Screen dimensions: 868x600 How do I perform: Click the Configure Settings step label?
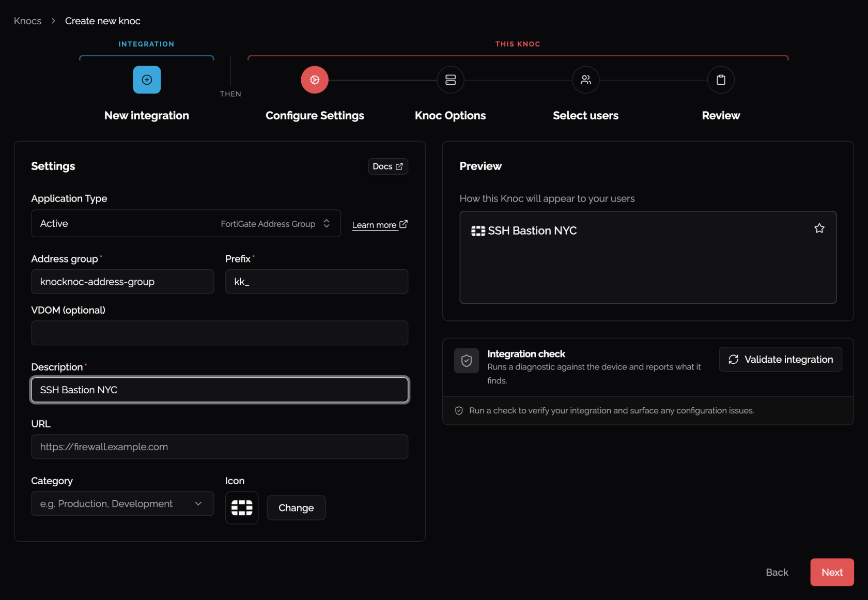[x=315, y=115]
